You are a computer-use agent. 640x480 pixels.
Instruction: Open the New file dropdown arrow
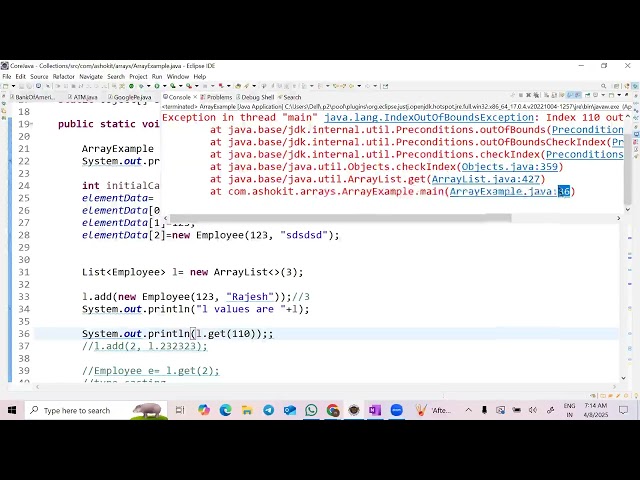click(x=13, y=86)
